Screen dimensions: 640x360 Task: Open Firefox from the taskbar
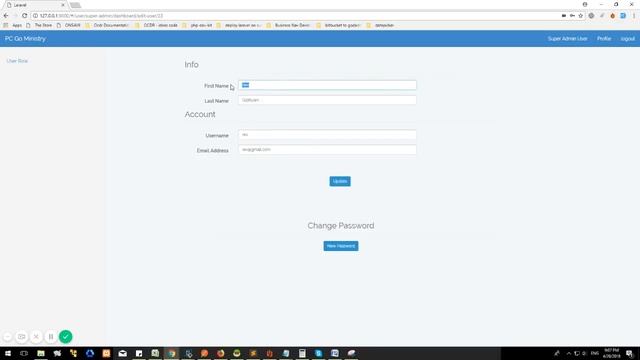point(220,353)
